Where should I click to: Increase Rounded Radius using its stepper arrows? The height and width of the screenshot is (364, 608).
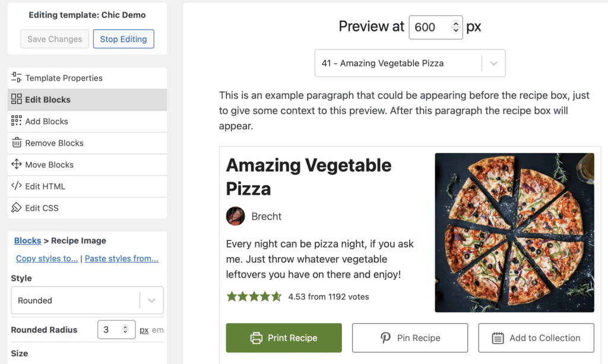click(x=126, y=327)
